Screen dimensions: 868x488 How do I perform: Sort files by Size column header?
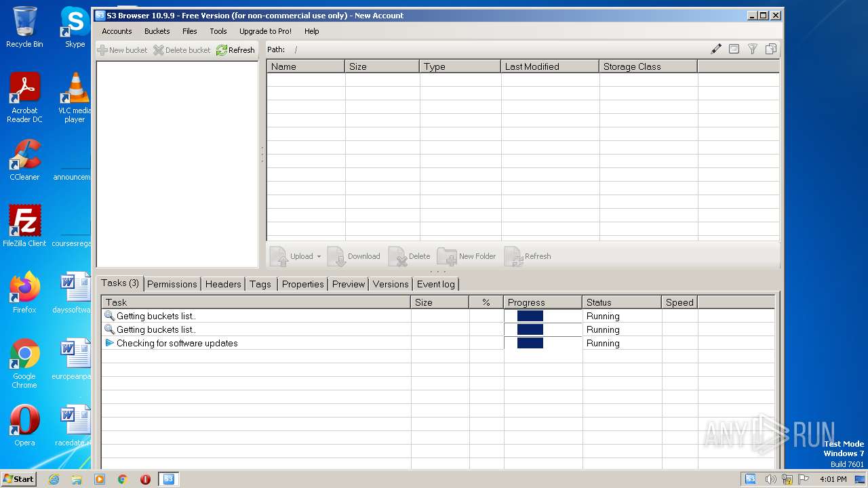382,66
